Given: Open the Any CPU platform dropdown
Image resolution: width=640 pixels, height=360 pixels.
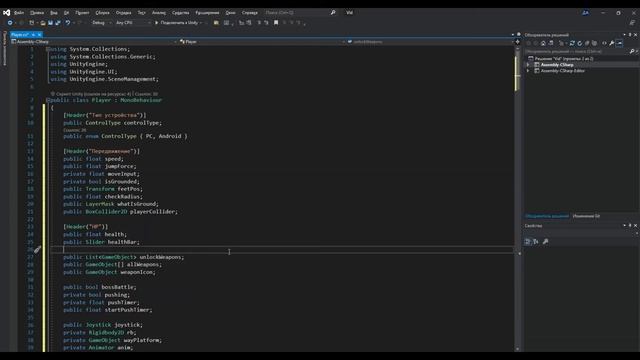Looking at the screenshot, I should tap(132, 23).
